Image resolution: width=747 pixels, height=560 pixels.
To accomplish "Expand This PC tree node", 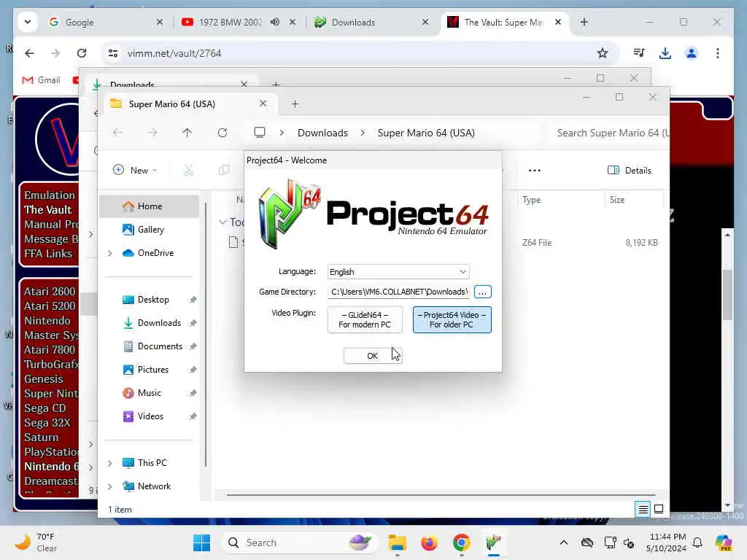I will (x=109, y=463).
